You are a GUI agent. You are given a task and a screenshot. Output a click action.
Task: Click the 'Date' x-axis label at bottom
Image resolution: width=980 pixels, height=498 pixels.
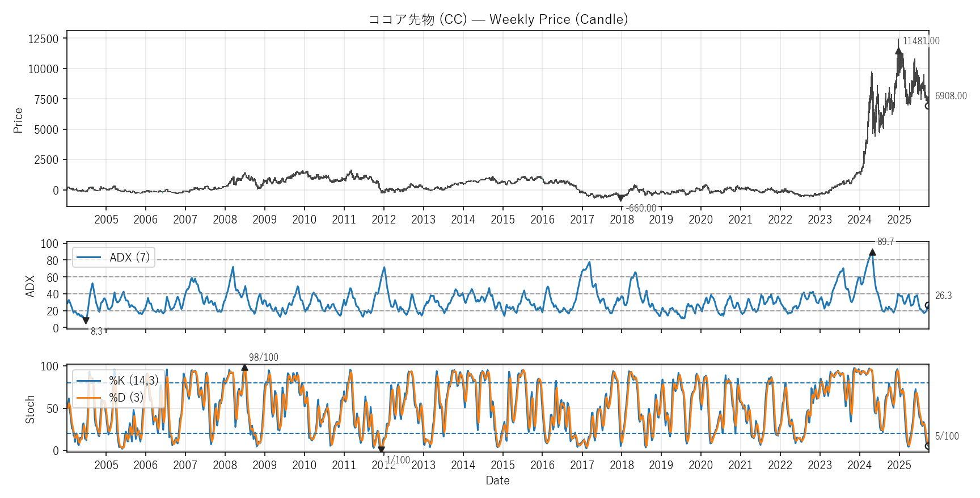pyautogui.click(x=497, y=480)
